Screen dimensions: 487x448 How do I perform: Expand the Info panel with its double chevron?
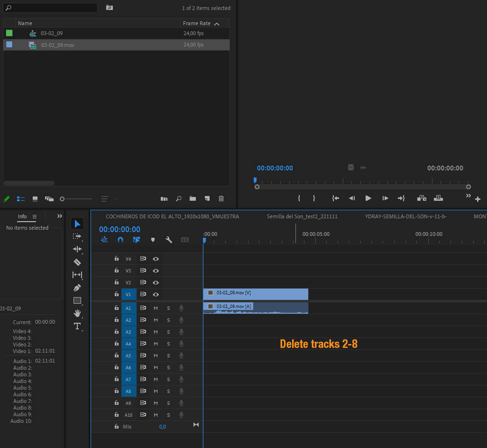click(x=59, y=215)
